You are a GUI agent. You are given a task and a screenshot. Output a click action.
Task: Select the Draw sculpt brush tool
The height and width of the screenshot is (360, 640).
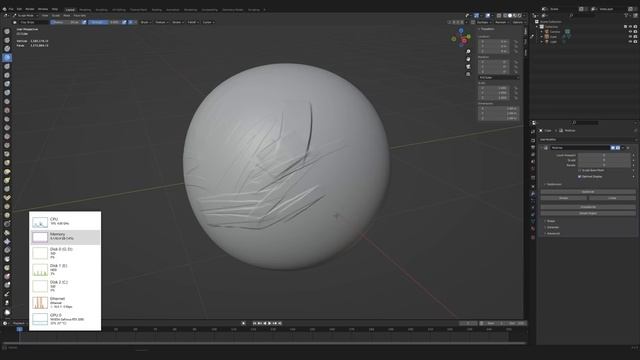[x=7, y=31]
